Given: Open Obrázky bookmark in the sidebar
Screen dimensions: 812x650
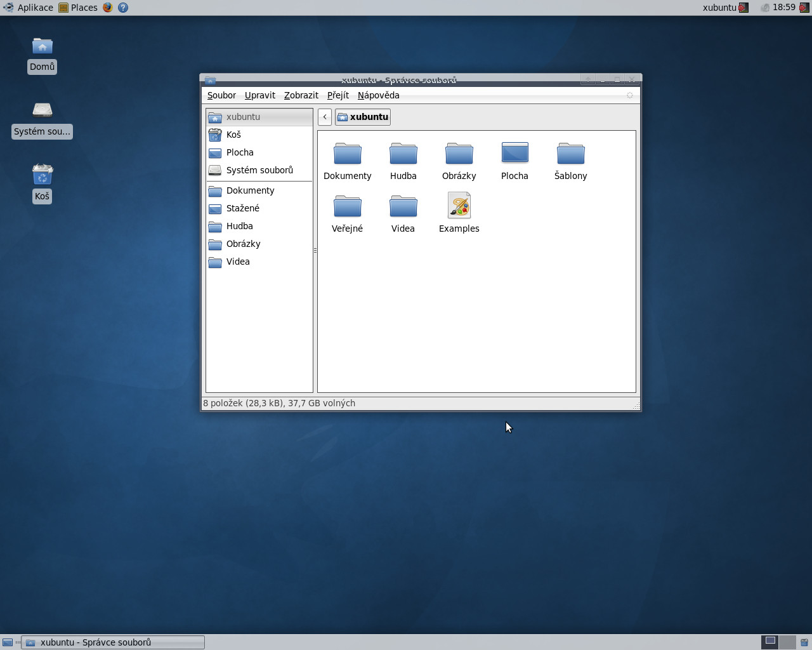Looking at the screenshot, I should [x=259, y=244].
